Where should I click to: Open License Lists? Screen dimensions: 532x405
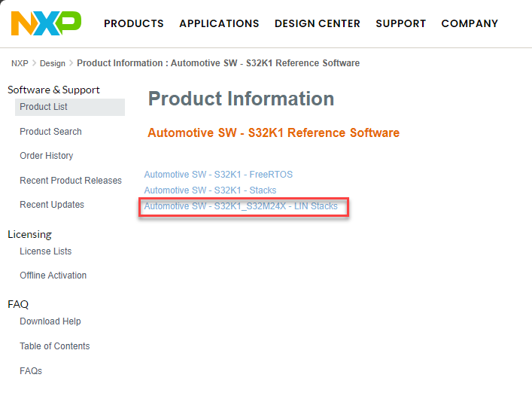pyautogui.click(x=46, y=251)
